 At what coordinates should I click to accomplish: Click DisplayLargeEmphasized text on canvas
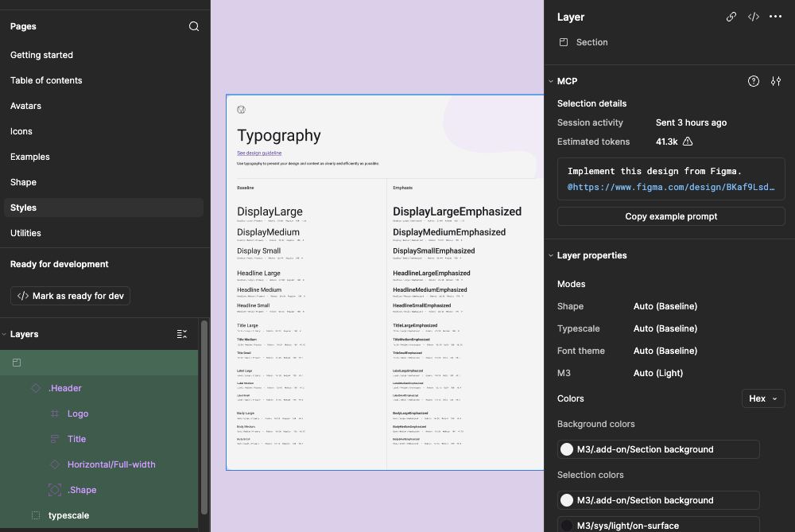(x=457, y=212)
